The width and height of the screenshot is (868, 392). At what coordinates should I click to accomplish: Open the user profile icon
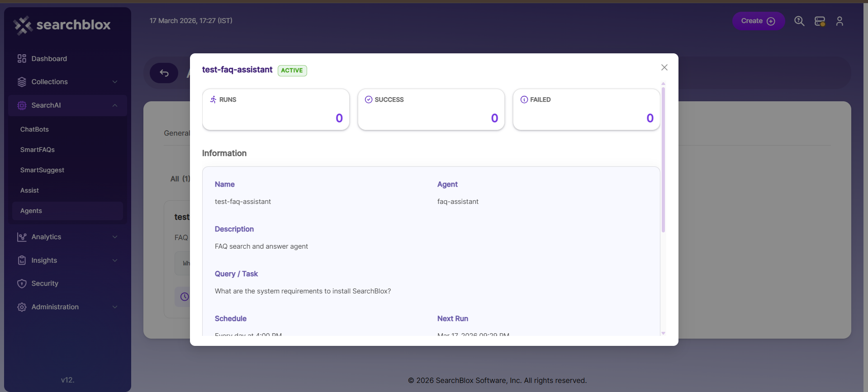click(x=840, y=21)
